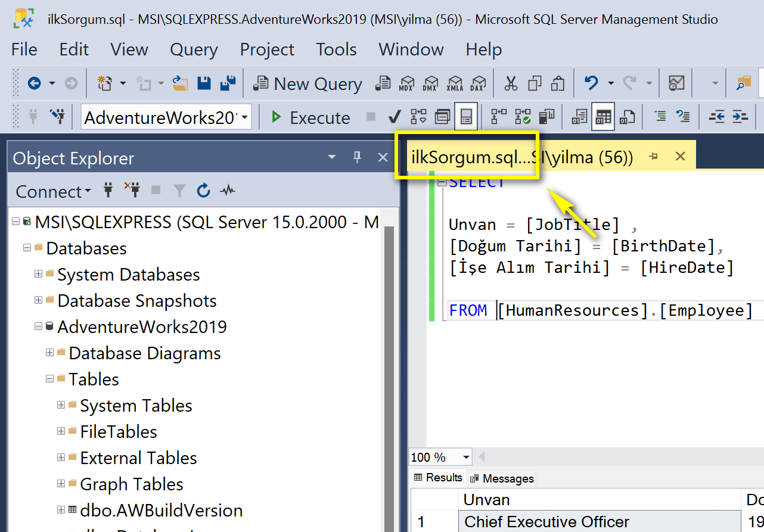This screenshot has height=532, width=764.
Task: Start a new XMLA query
Action: (455, 83)
